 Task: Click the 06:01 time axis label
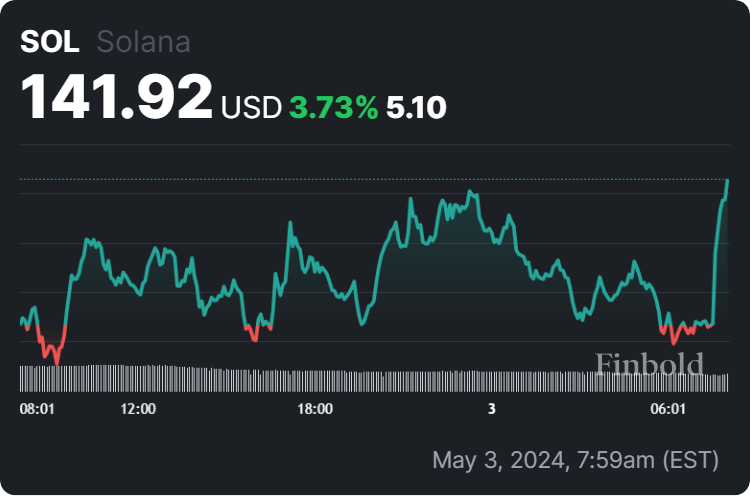[x=668, y=409]
